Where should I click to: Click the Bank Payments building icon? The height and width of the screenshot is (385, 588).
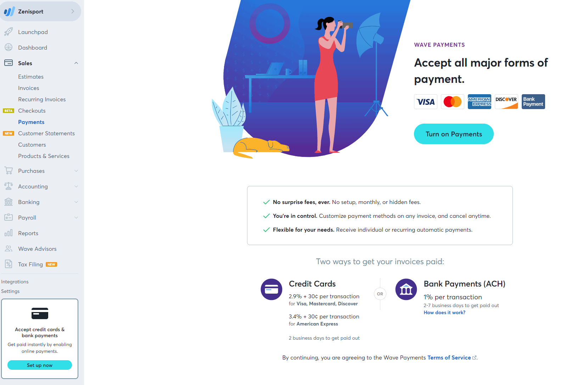coord(406,289)
